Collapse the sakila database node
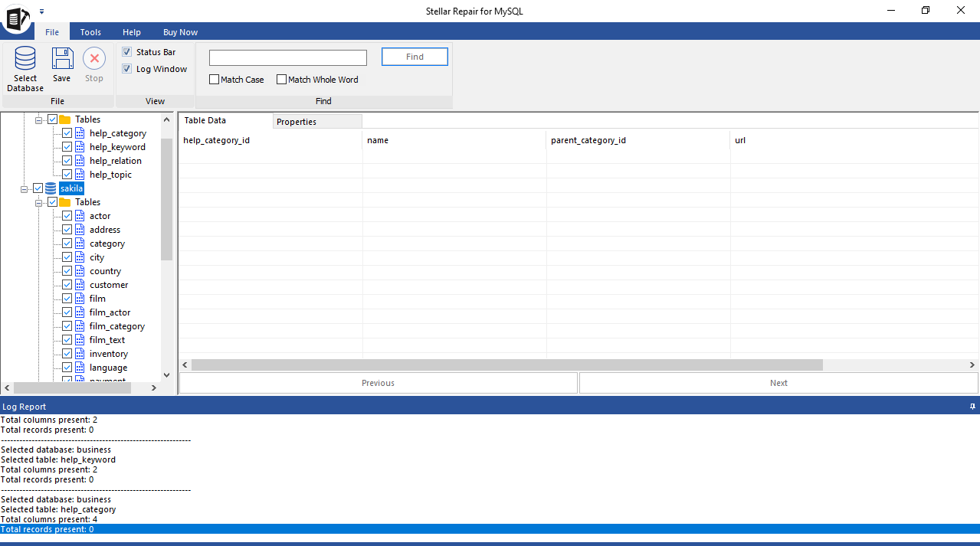The image size is (980, 546). pyautogui.click(x=25, y=188)
